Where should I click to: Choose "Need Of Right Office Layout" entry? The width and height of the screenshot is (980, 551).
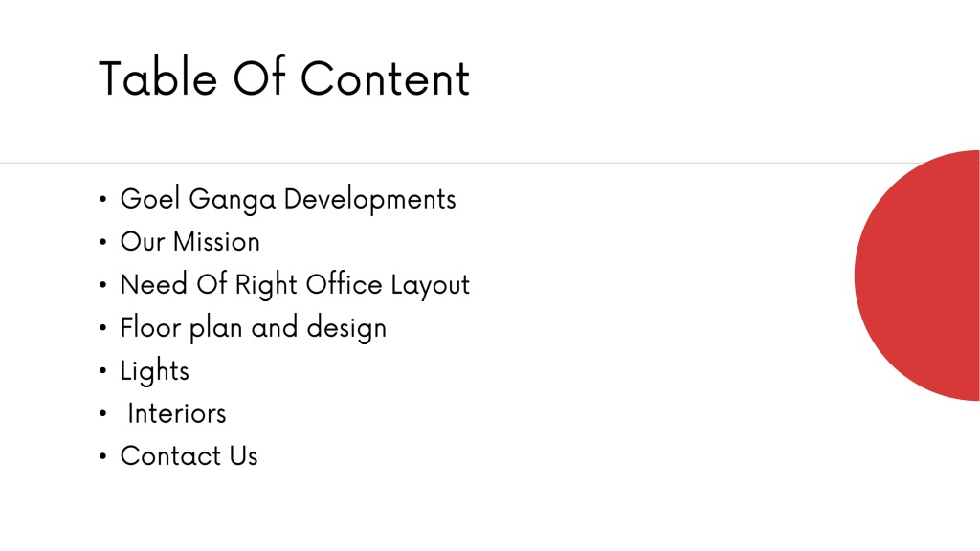(295, 285)
